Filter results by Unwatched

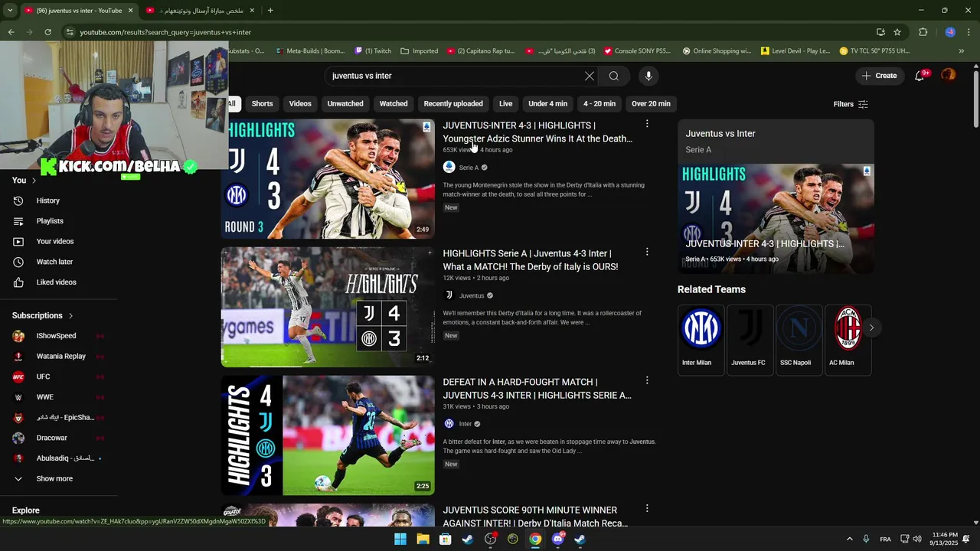tap(345, 103)
